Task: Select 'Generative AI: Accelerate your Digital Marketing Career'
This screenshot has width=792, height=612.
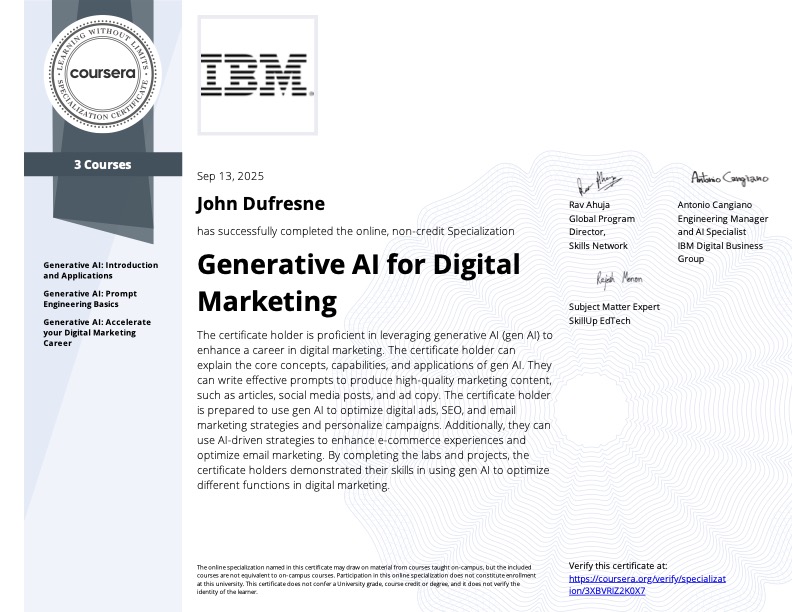Action: pyautogui.click(x=97, y=332)
